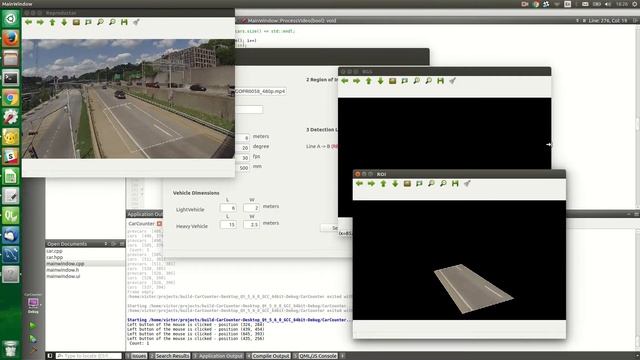Open display properties in ROI window toolbar
Viewport: 640px width, 360px height.
point(467,184)
